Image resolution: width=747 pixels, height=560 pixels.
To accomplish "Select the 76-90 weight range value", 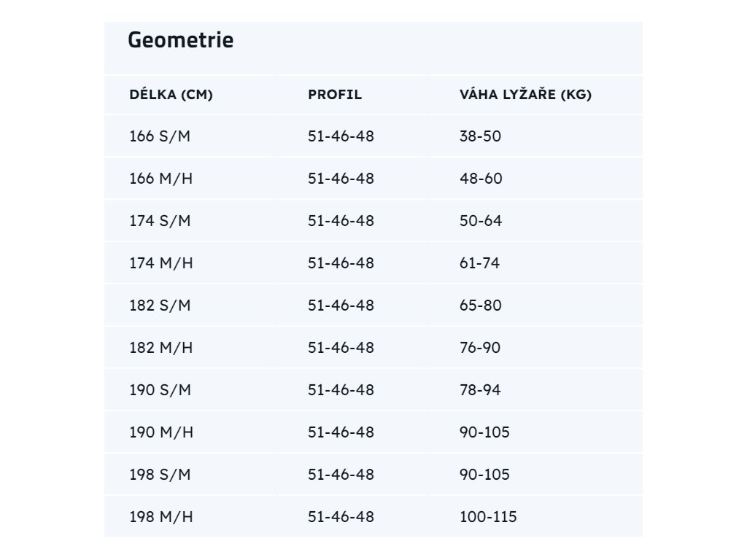I will 480,348.
